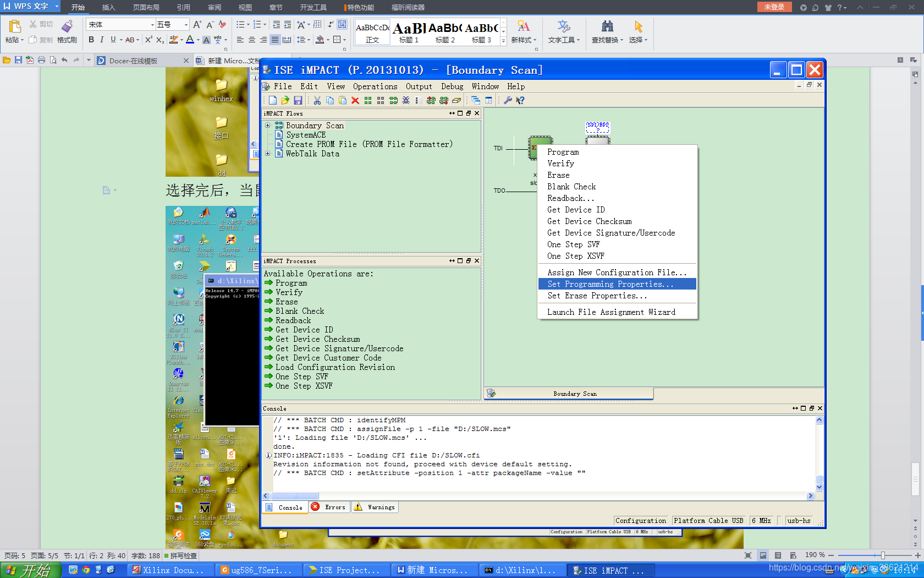
Task: Toggle superscript in WPS ribbon
Action: [148, 40]
